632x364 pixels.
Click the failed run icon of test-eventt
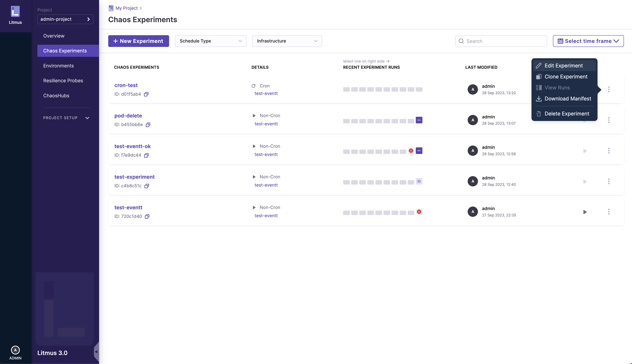(419, 212)
